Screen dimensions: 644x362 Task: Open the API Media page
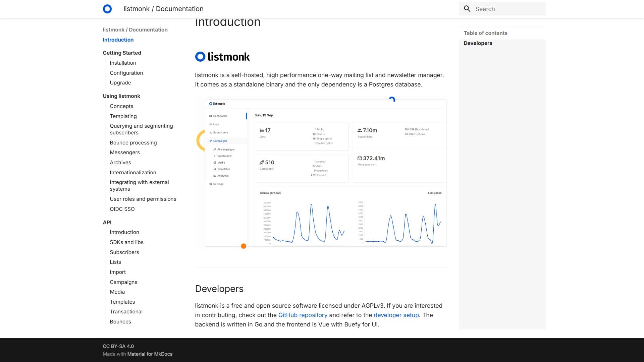click(117, 292)
